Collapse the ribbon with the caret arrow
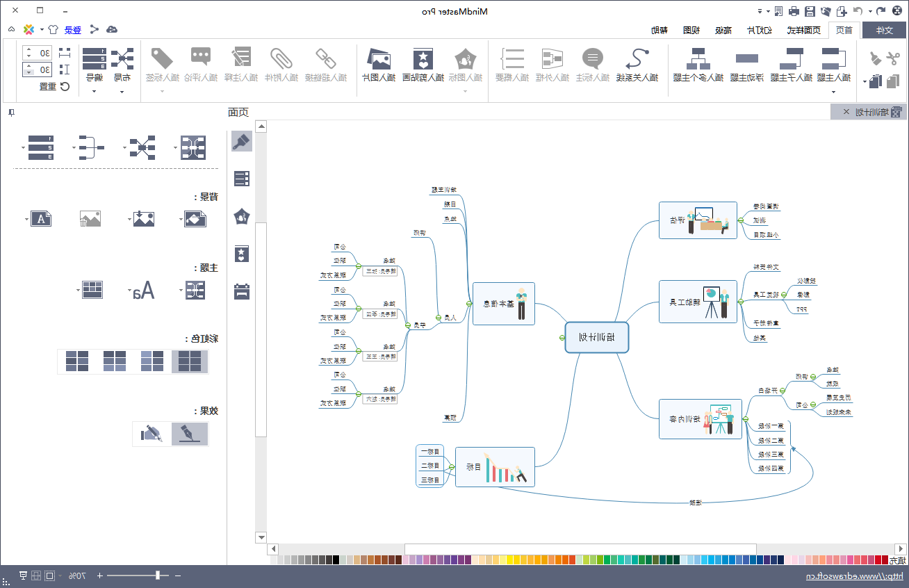Image resolution: width=909 pixels, height=588 pixels. point(10,29)
